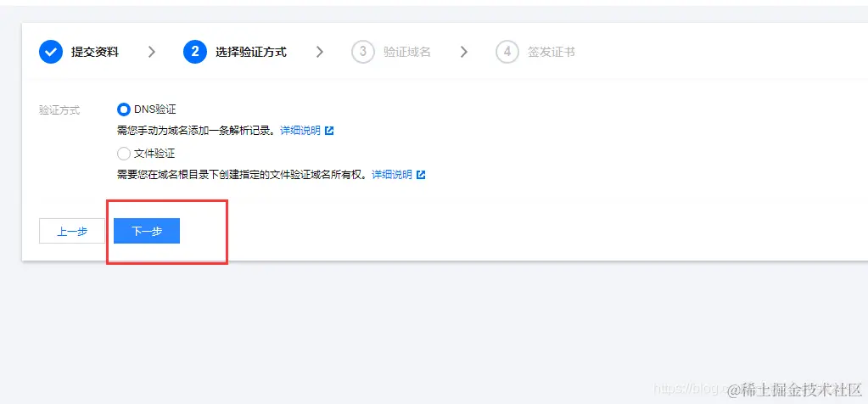
Task: Click external-link icon after 文件验证 详细说明
Action: coord(421,175)
